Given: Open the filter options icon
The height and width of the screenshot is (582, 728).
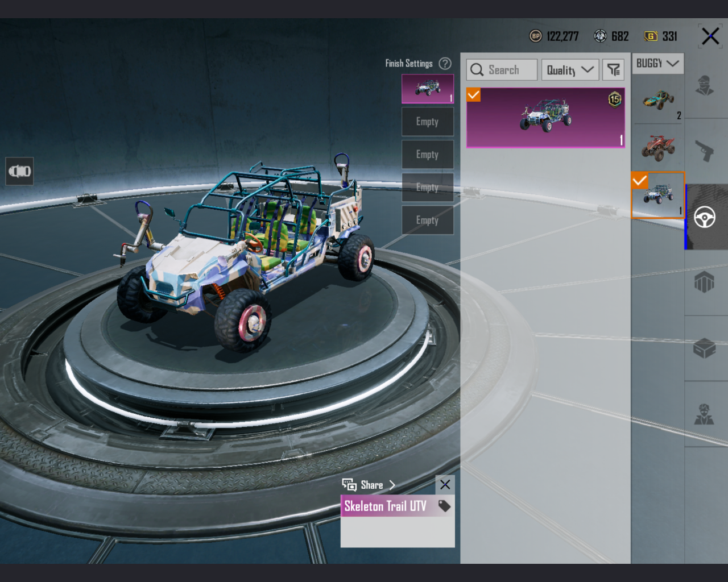Looking at the screenshot, I should pyautogui.click(x=614, y=70).
